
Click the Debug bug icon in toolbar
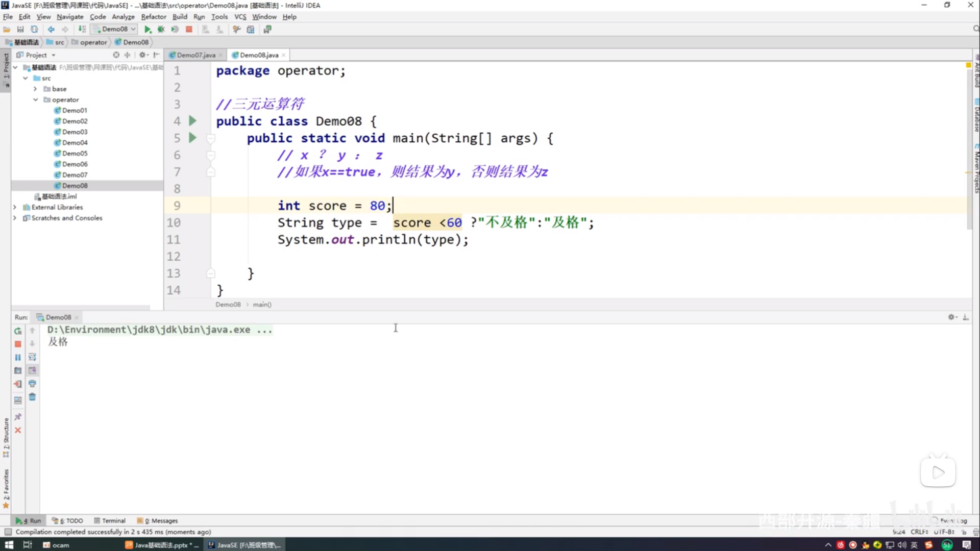pos(161,30)
